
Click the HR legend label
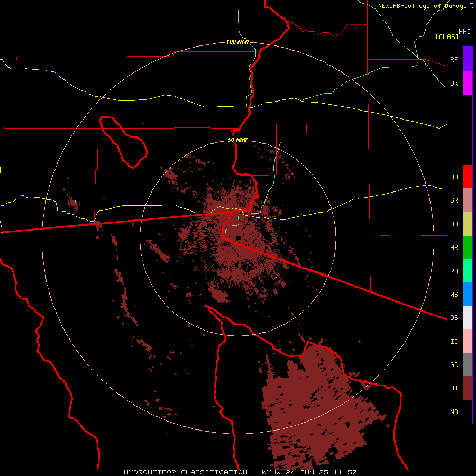(x=454, y=248)
